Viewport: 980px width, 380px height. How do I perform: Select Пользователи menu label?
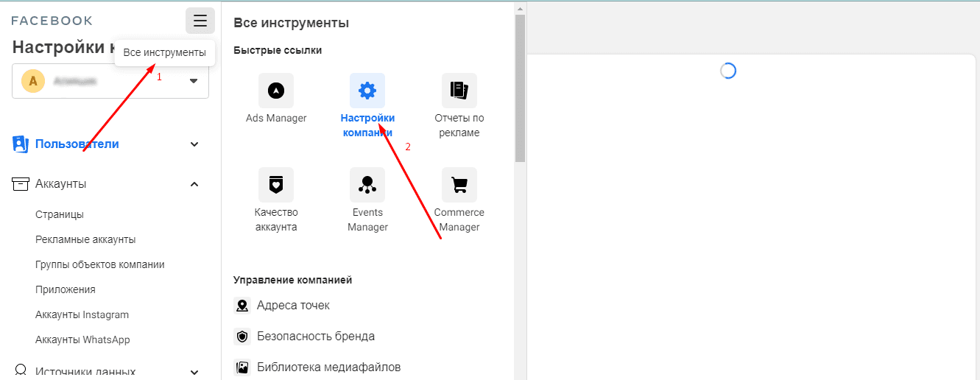click(x=77, y=144)
